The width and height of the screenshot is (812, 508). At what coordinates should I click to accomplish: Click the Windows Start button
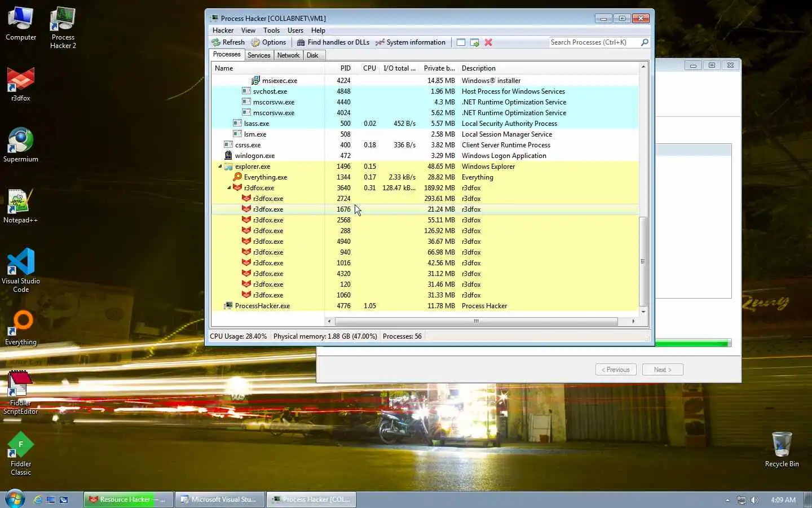click(x=15, y=499)
